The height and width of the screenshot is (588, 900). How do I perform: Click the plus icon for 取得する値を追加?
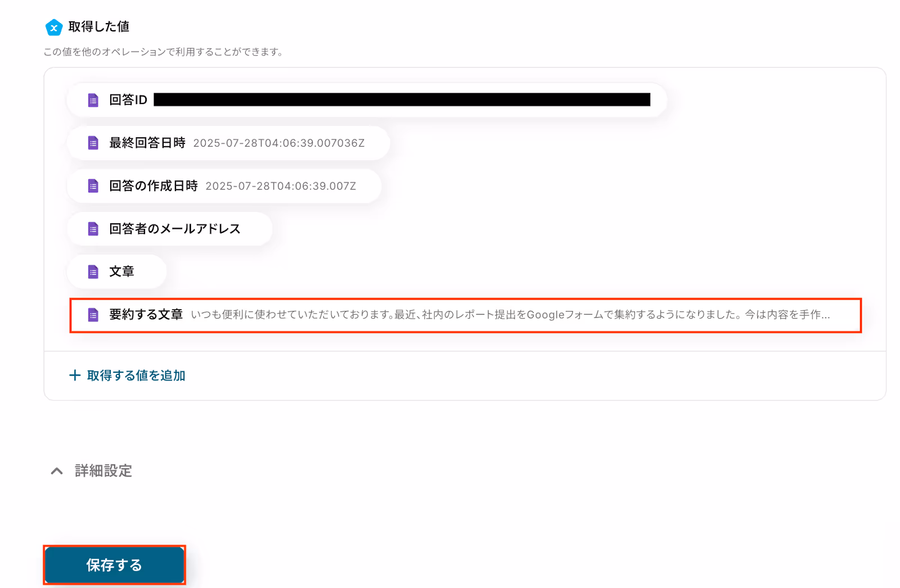(x=75, y=375)
